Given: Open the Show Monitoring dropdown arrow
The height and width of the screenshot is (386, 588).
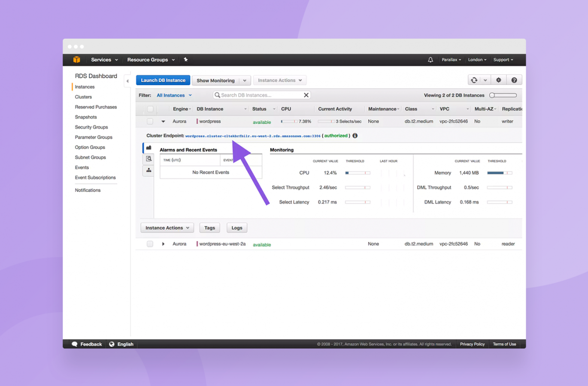Looking at the screenshot, I should click(245, 81).
